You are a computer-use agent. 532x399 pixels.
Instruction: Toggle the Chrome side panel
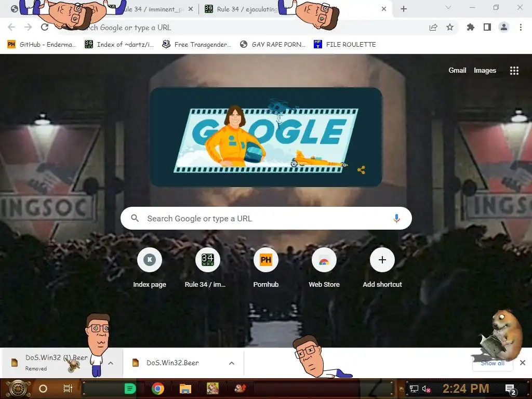[x=487, y=27]
